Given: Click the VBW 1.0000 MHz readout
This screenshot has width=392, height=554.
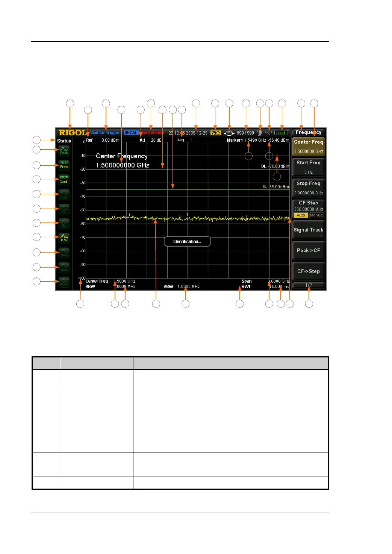Looking at the screenshot, I should 182,286.
